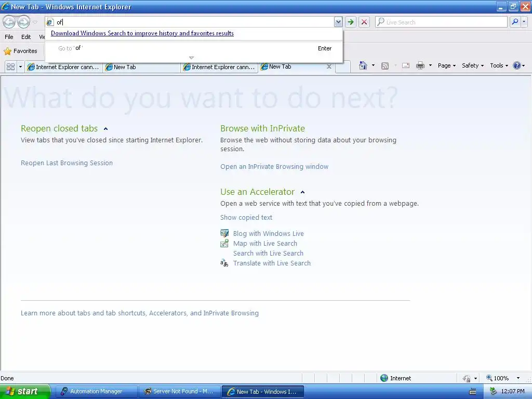Click the RSS Feeds icon
The image size is (532, 399).
(x=385, y=66)
